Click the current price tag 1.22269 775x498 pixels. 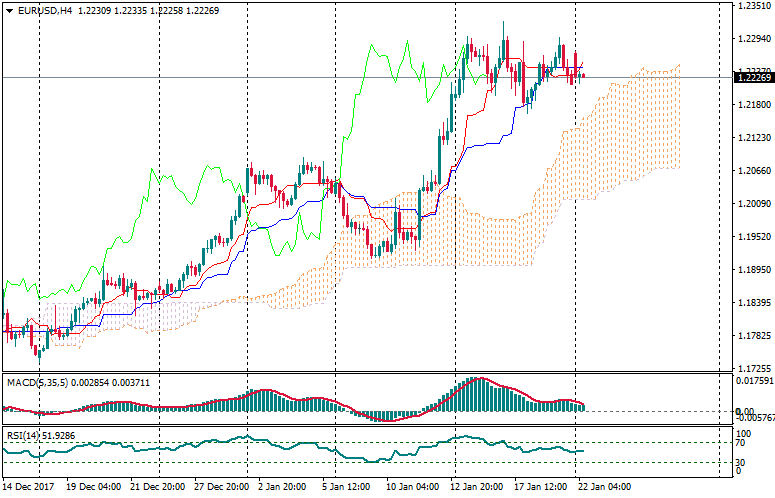753,78
